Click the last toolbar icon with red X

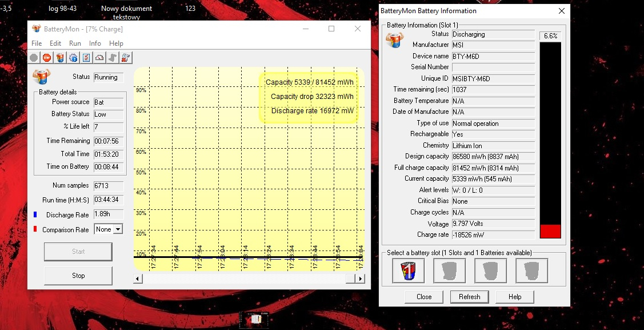pyautogui.click(x=126, y=58)
